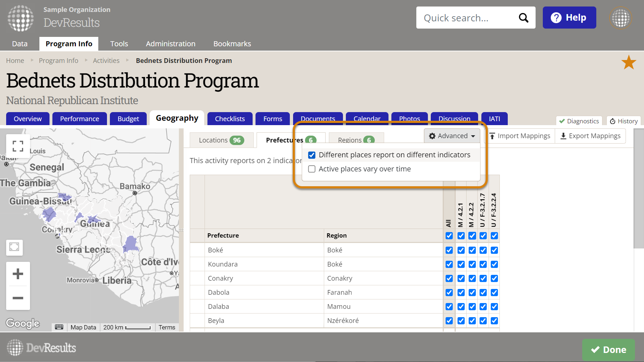Click the Nzérékoré region cell
The height and width of the screenshot is (362, 644).
coord(383,321)
